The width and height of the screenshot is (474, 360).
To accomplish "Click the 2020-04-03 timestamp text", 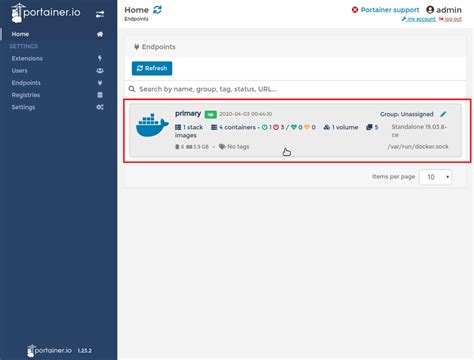I will [x=246, y=114].
